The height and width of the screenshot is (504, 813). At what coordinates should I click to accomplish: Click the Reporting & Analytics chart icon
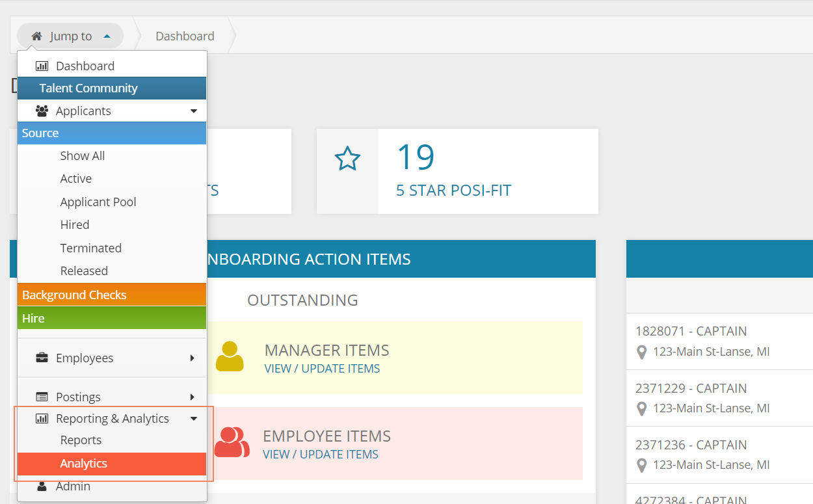pos(42,419)
